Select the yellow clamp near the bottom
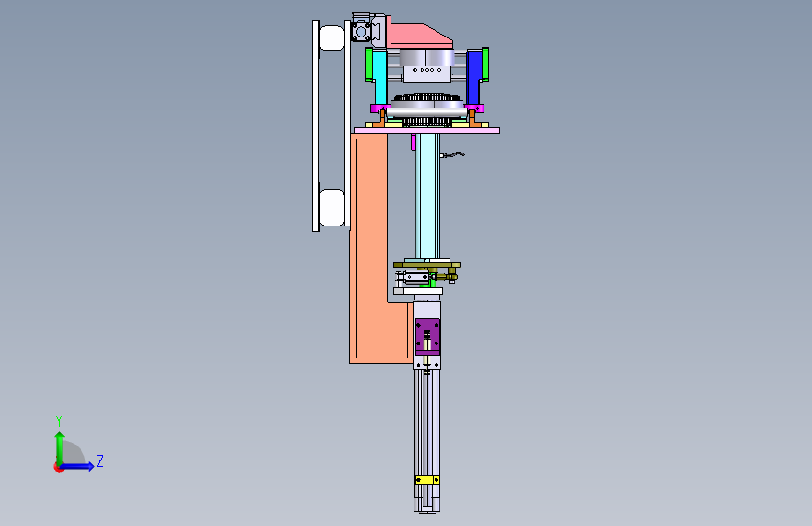The width and height of the screenshot is (812, 526). (x=427, y=480)
